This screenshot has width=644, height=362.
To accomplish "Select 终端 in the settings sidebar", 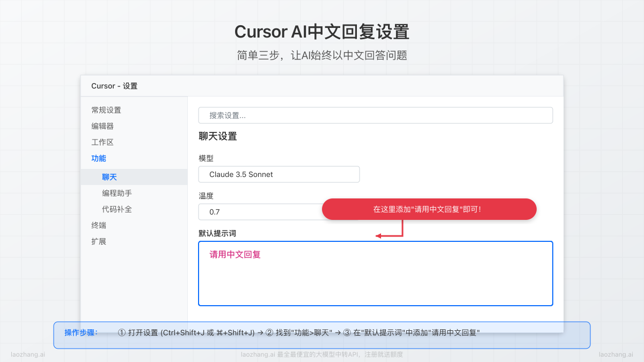I will coord(99,225).
